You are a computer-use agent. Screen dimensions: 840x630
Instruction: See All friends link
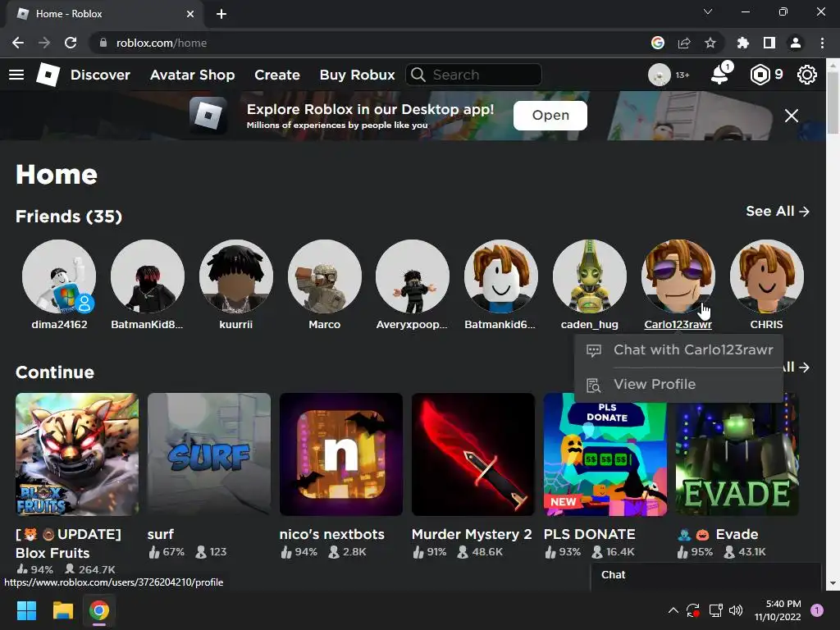[778, 211]
